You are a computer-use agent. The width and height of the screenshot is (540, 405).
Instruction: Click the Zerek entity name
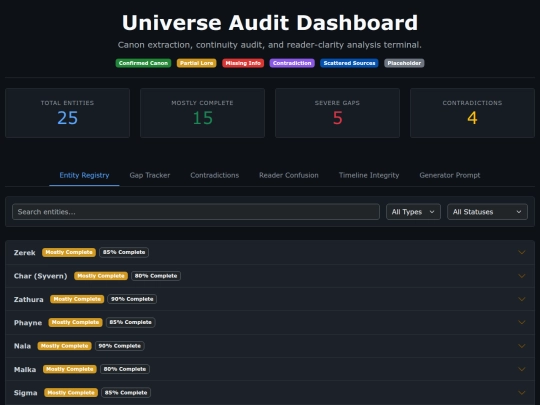tap(24, 253)
